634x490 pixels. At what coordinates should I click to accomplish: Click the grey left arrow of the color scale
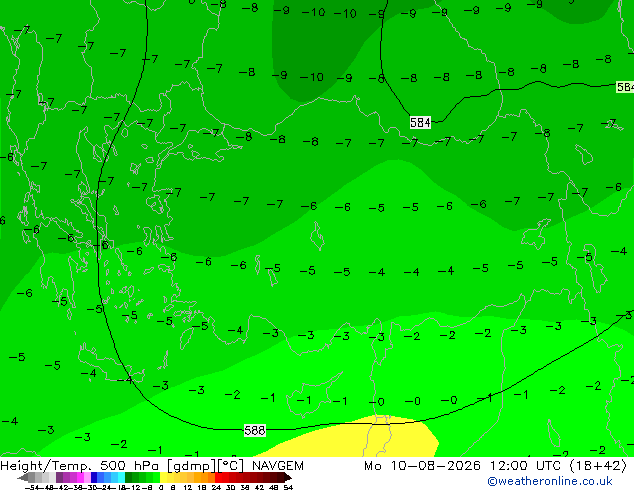(23, 478)
